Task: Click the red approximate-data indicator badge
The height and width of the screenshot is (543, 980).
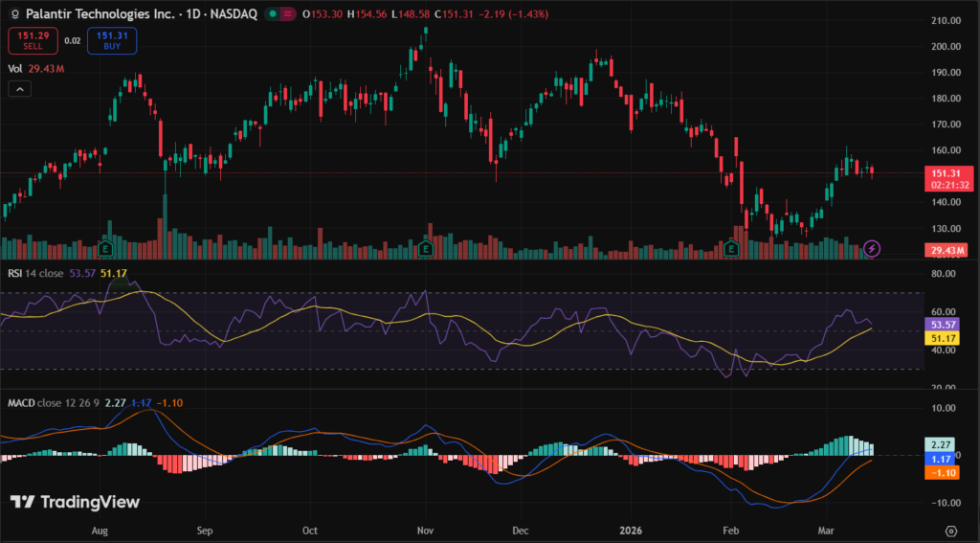Action: (287, 14)
